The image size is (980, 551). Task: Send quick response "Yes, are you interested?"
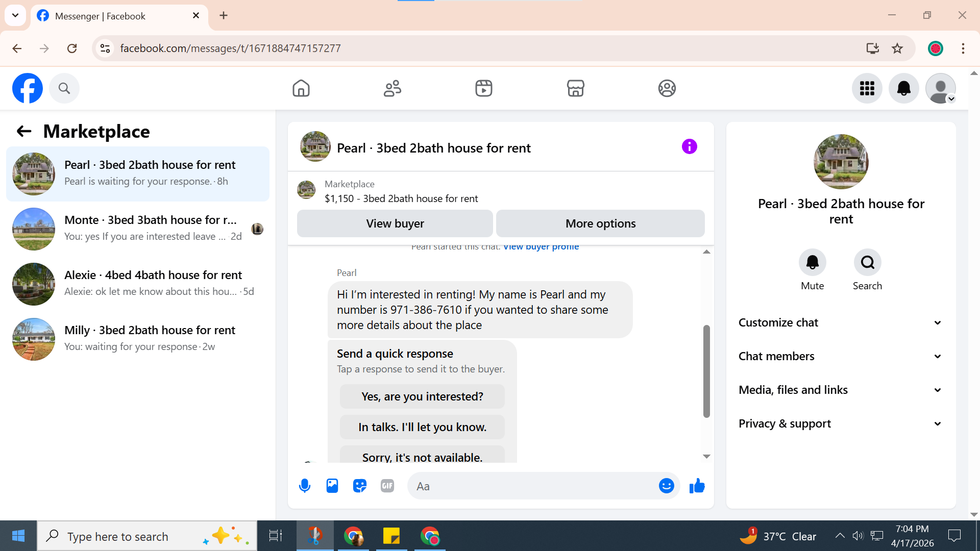click(x=422, y=396)
